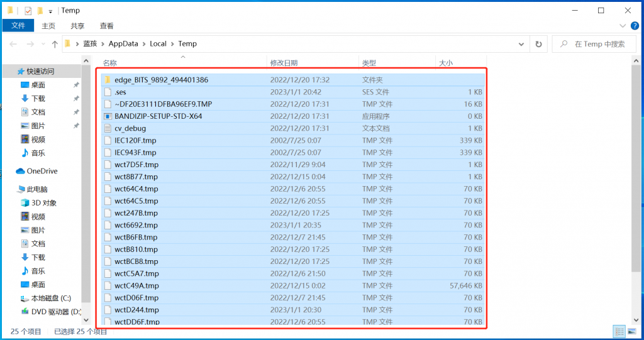Click the BANDIZIP-SETUP-STD-X64 application icon
The width and height of the screenshot is (644, 340).
108,116
